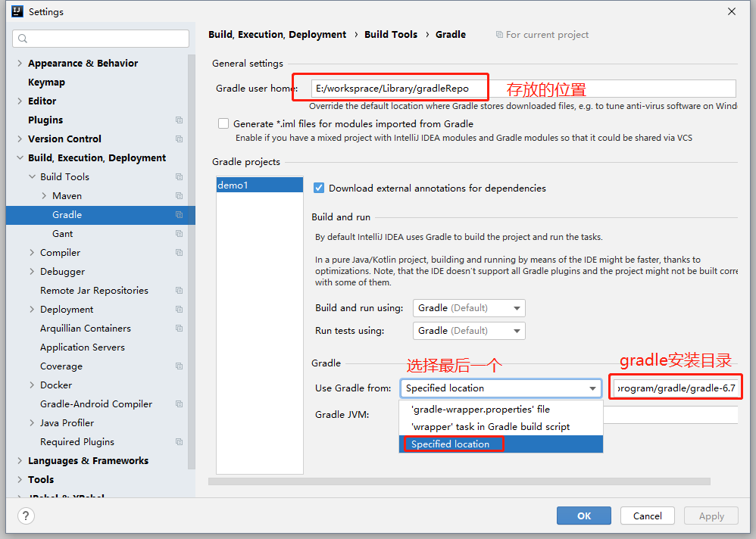Image resolution: width=756 pixels, height=539 pixels.
Task: Collapse Build, Execution, Deployment section
Action: pos(20,158)
